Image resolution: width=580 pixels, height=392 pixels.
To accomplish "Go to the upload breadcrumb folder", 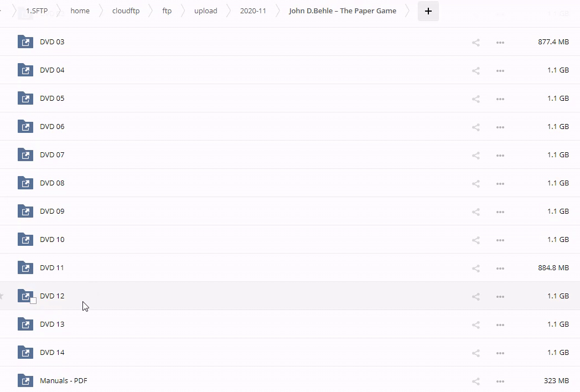I will pyautogui.click(x=205, y=11).
